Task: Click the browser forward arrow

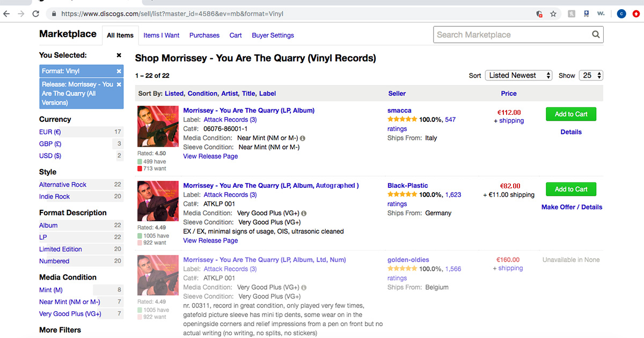Action: tap(21, 14)
